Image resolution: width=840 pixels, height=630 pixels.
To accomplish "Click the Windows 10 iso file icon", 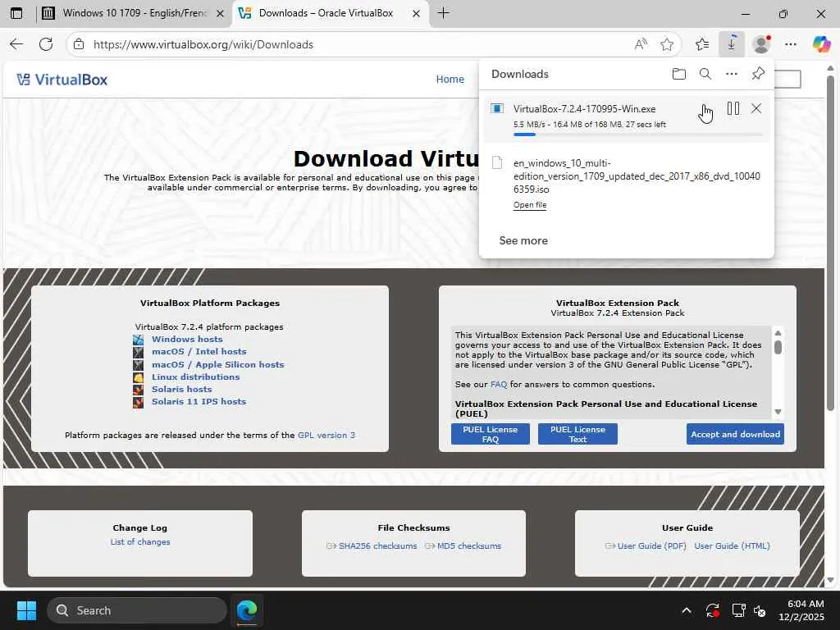I will (x=497, y=163).
